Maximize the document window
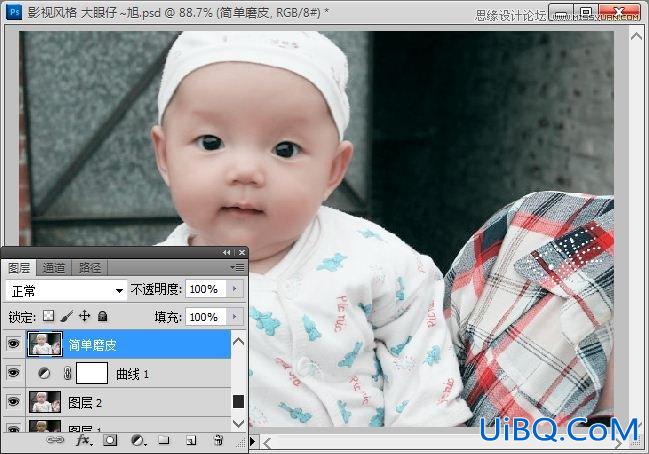 [586, 12]
